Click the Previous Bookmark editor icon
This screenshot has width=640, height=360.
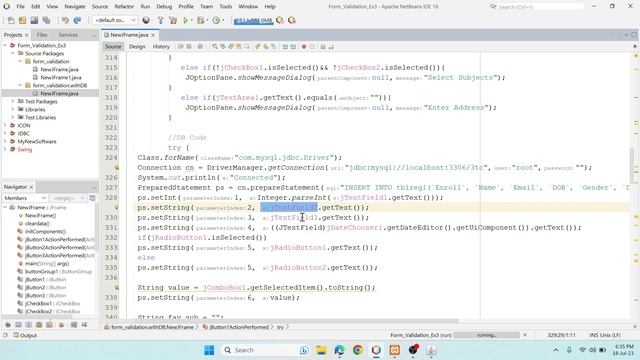pyautogui.click(x=258, y=47)
